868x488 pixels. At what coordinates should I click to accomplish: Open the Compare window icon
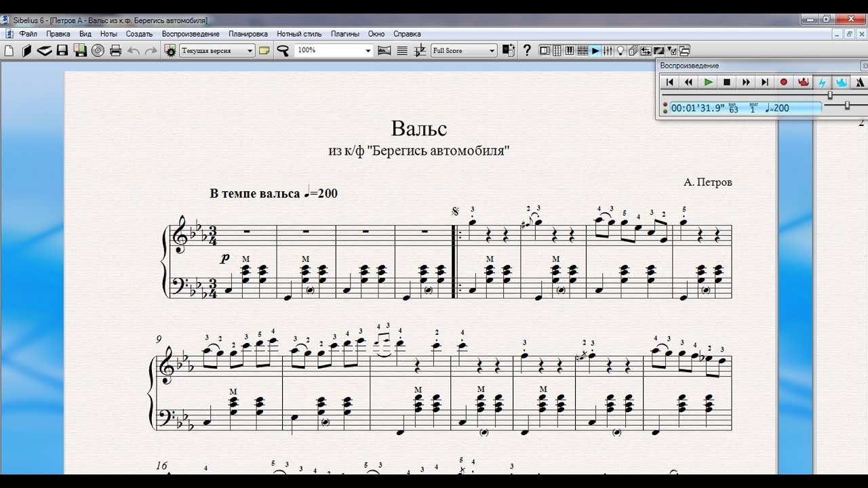(x=646, y=50)
